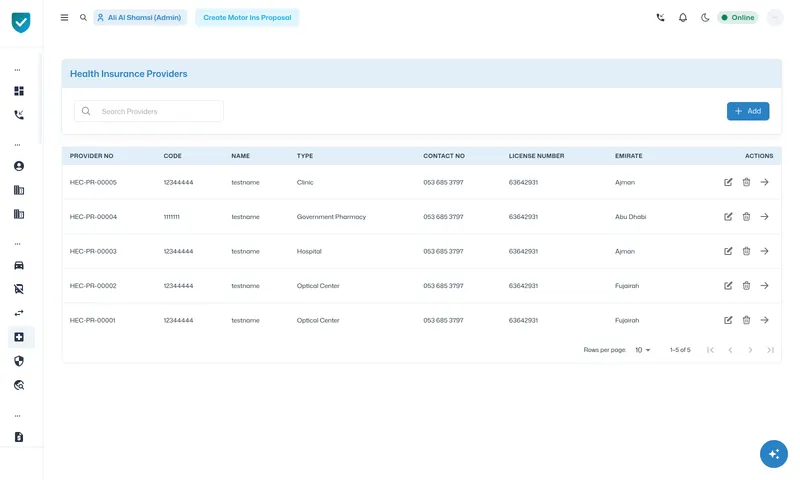Edit provider HEC-PR-00005
This screenshot has height=480, width=800.
click(728, 182)
